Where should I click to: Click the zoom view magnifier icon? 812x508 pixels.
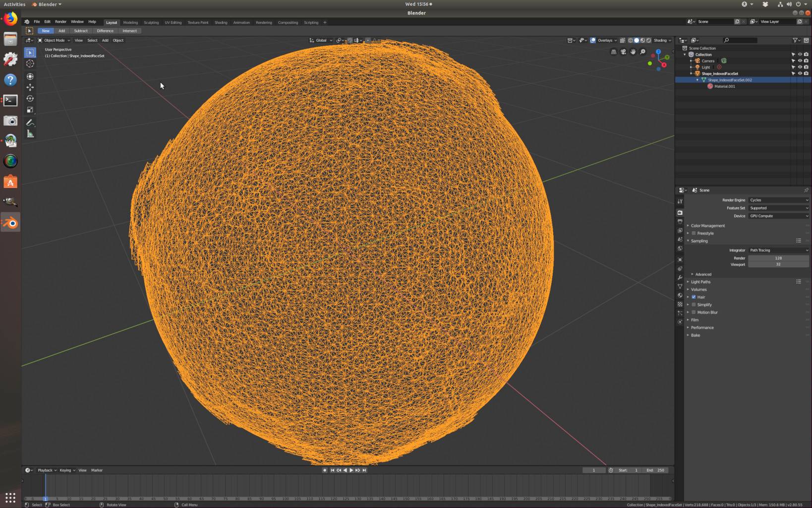pyautogui.click(x=643, y=52)
